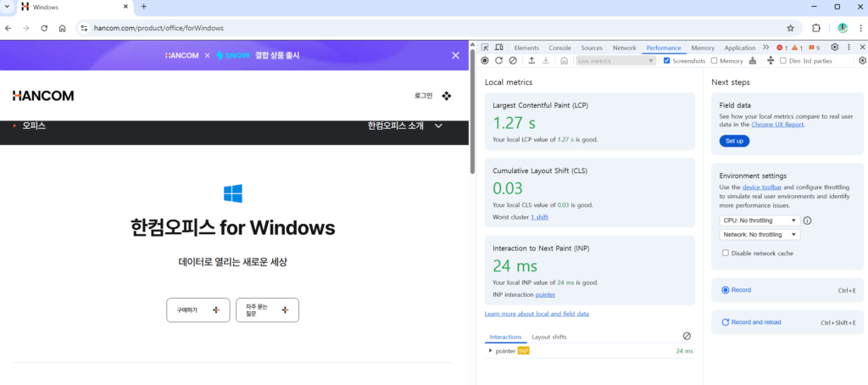
Task: Open the DevTools three-dot customize menu
Action: click(849, 47)
